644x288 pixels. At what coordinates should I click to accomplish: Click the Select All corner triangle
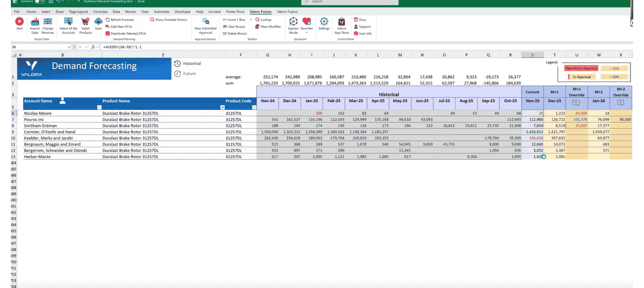pyautogui.click(x=14, y=55)
